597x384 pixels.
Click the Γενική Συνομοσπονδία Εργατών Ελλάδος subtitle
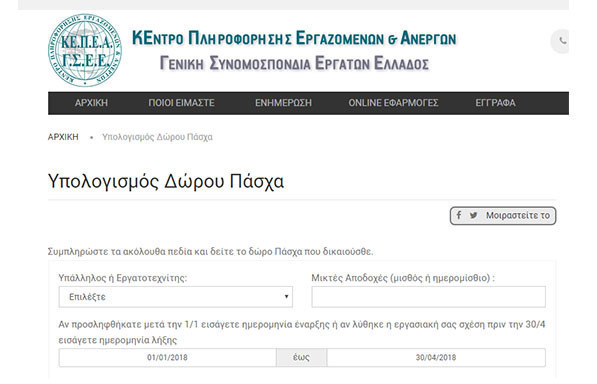click(x=294, y=64)
